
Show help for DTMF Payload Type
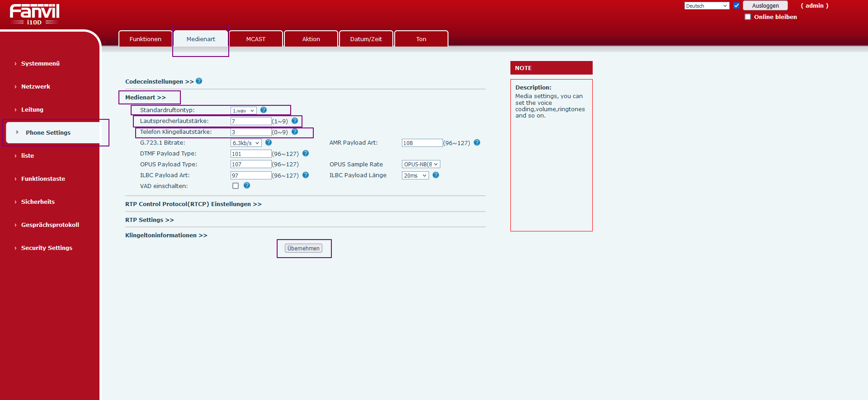click(x=306, y=153)
